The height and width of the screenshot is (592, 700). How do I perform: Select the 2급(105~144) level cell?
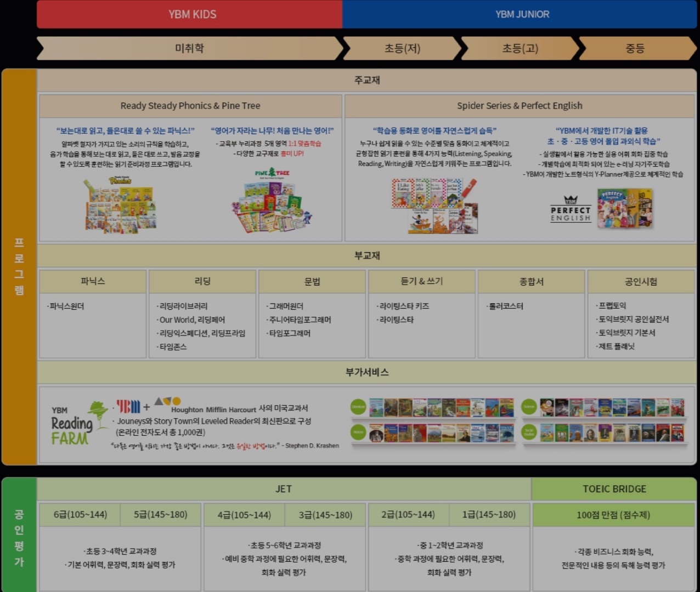click(408, 515)
